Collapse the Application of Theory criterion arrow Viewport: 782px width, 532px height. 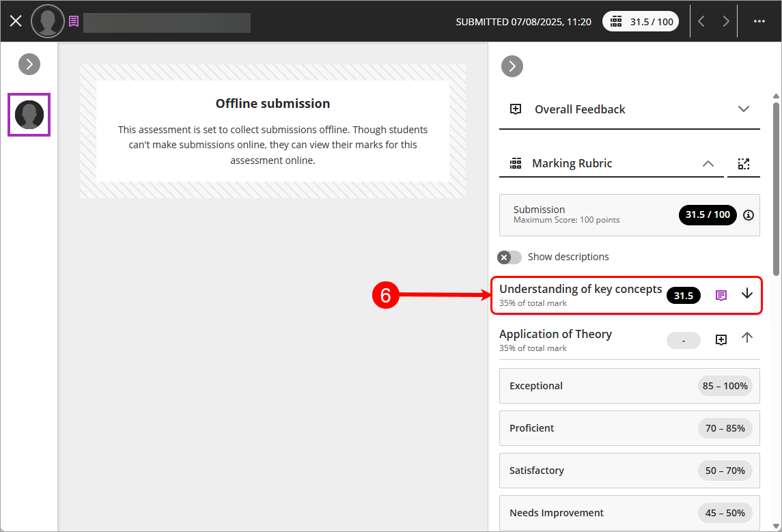tap(747, 338)
